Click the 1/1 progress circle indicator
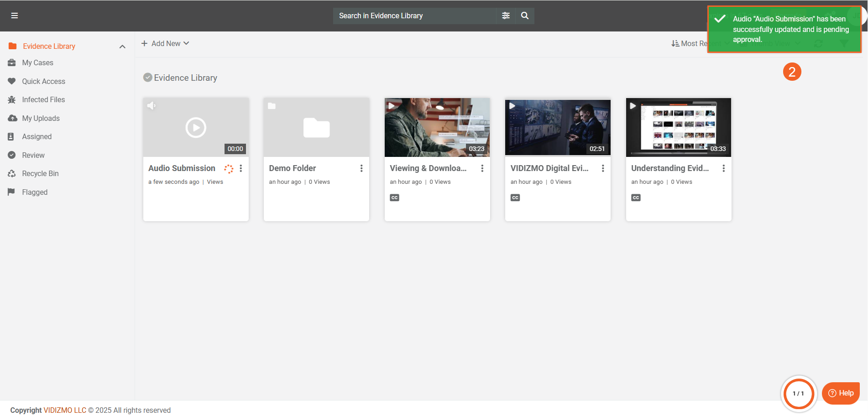The image size is (868, 416). tap(799, 393)
